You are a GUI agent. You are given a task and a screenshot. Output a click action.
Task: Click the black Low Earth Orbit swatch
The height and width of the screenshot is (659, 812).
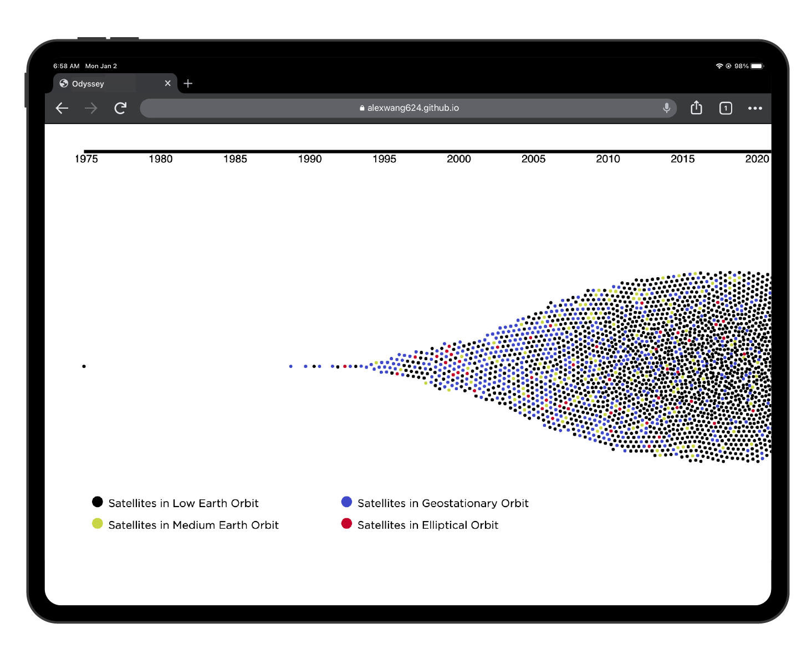98,502
